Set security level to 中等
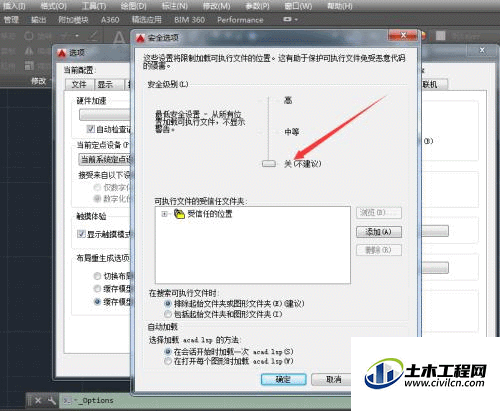 click(x=292, y=132)
